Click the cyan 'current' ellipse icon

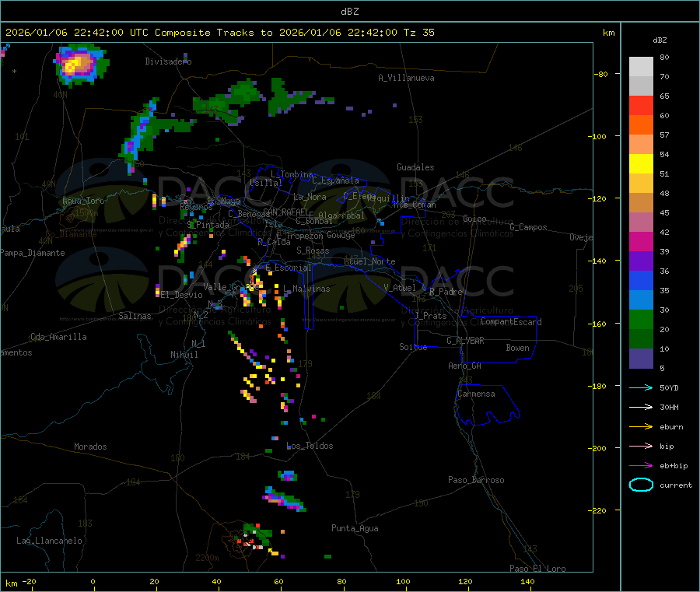(x=641, y=485)
